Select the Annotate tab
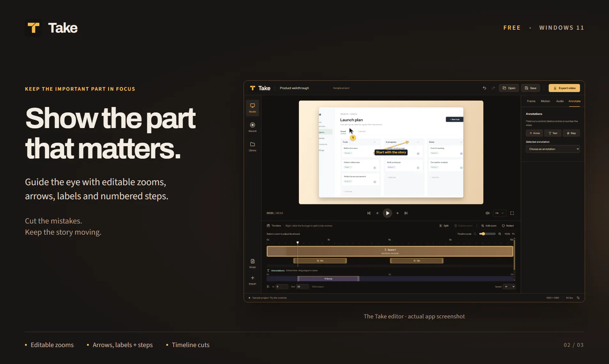609x364 pixels. (x=574, y=101)
